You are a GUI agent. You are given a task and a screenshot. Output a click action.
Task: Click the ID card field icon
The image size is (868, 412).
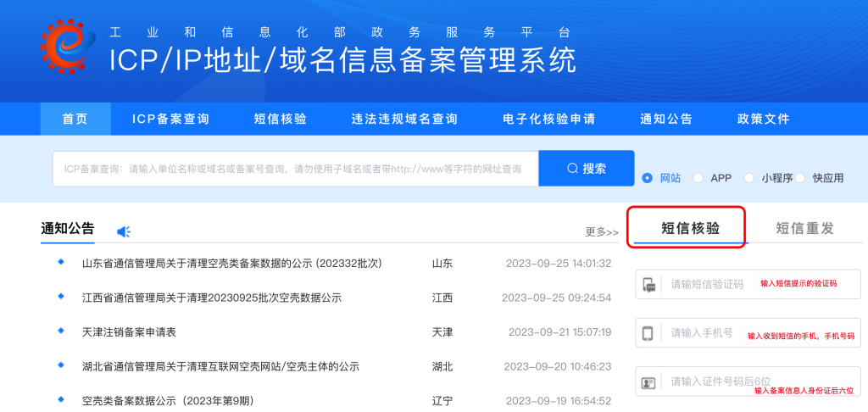coord(649,382)
